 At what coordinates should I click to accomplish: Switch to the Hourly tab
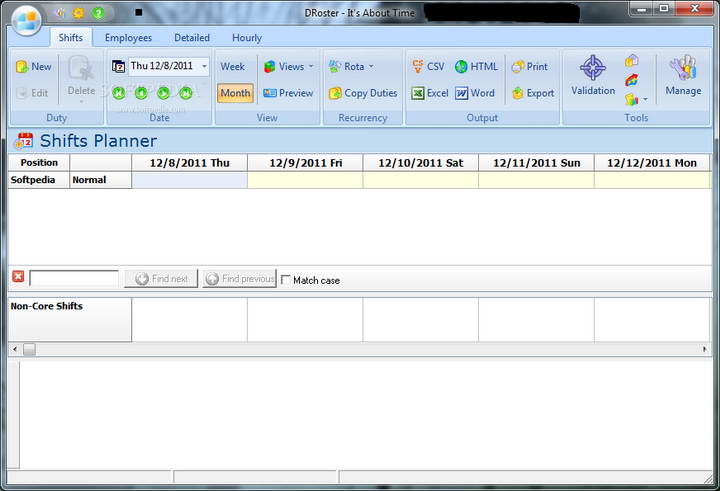pyautogui.click(x=247, y=38)
